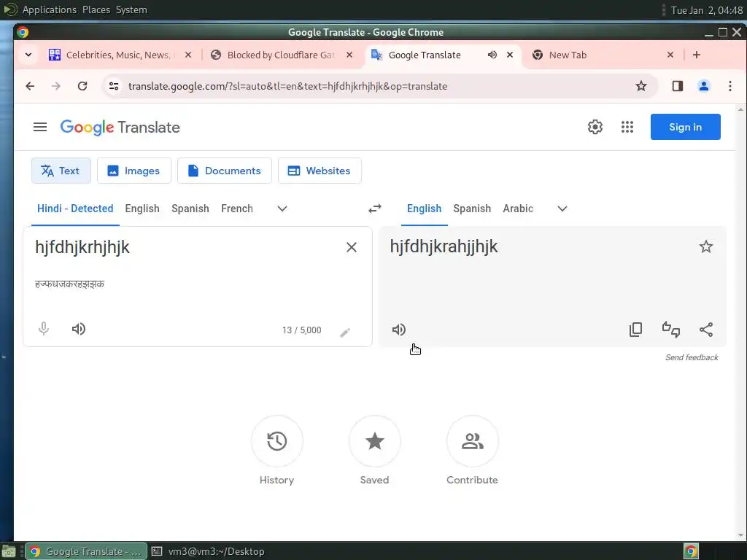
Task: Bookmark this page in Chrome
Action: (x=641, y=86)
